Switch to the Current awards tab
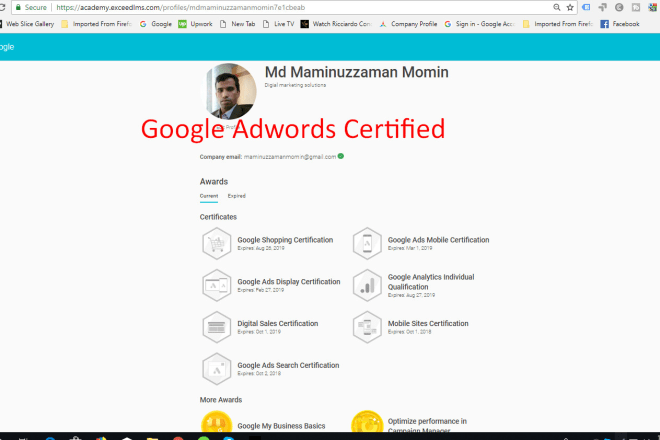 209,196
